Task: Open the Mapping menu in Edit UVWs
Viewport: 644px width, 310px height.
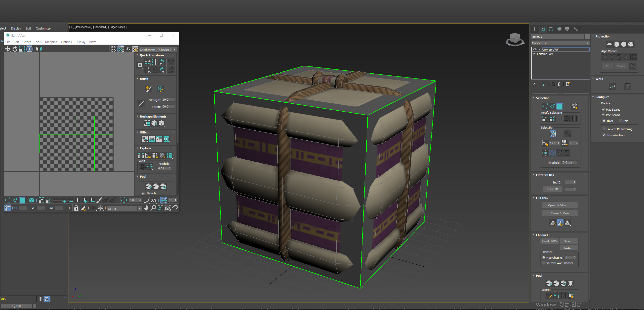Action: coord(51,42)
